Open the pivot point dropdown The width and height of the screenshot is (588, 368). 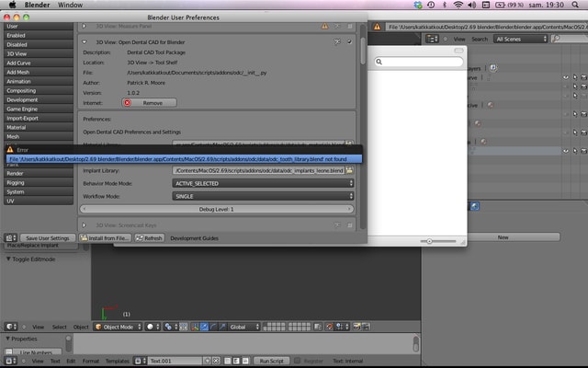[171, 327]
